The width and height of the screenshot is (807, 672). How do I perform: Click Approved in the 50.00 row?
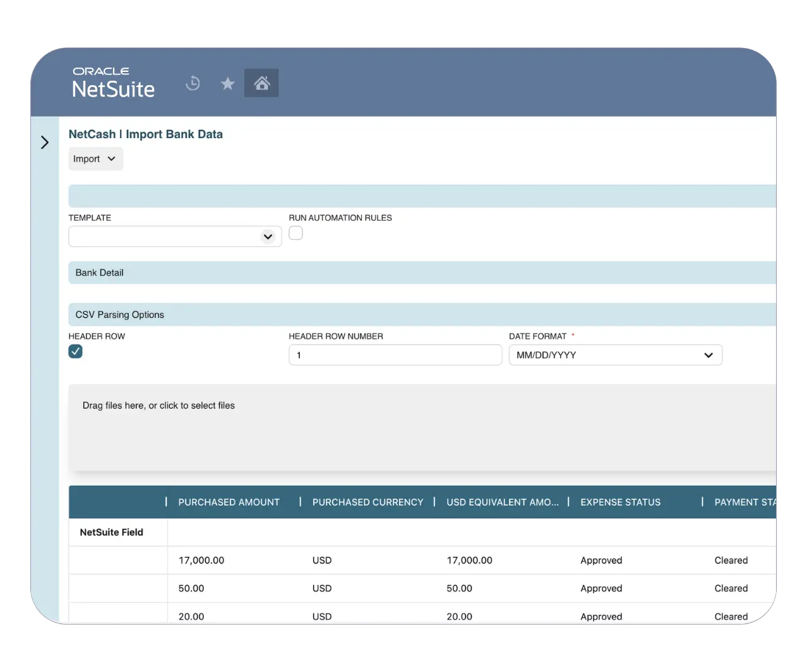click(601, 588)
